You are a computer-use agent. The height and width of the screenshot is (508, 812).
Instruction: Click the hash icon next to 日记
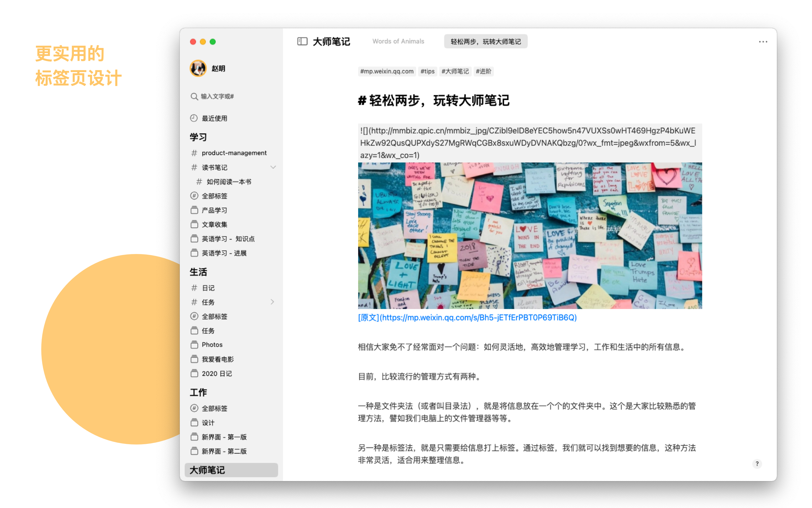pyautogui.click(x=194, y=288)
